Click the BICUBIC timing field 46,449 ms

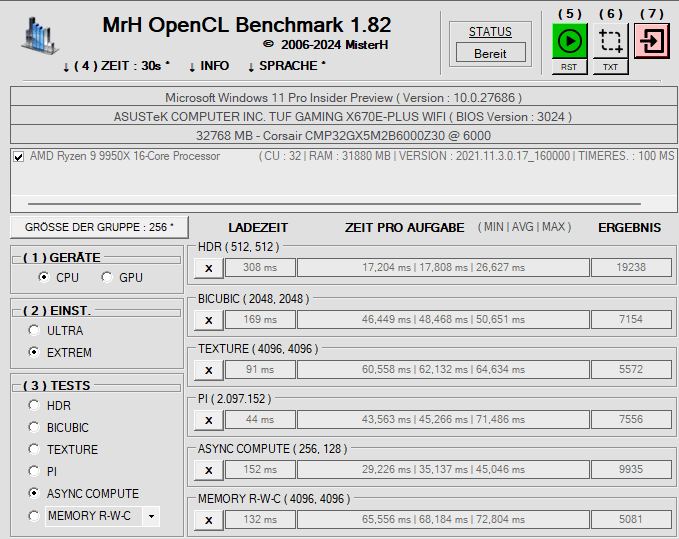[443, 320]
